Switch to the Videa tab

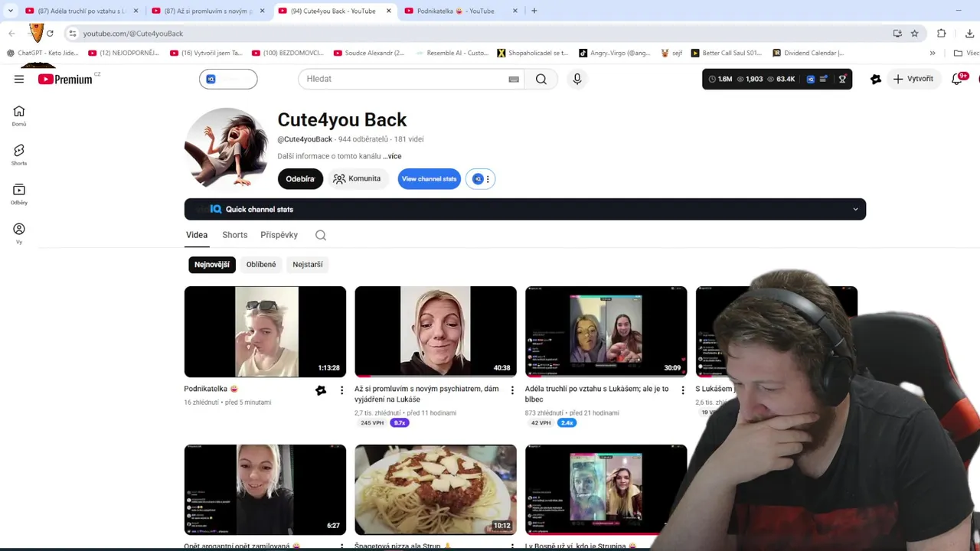197,235
